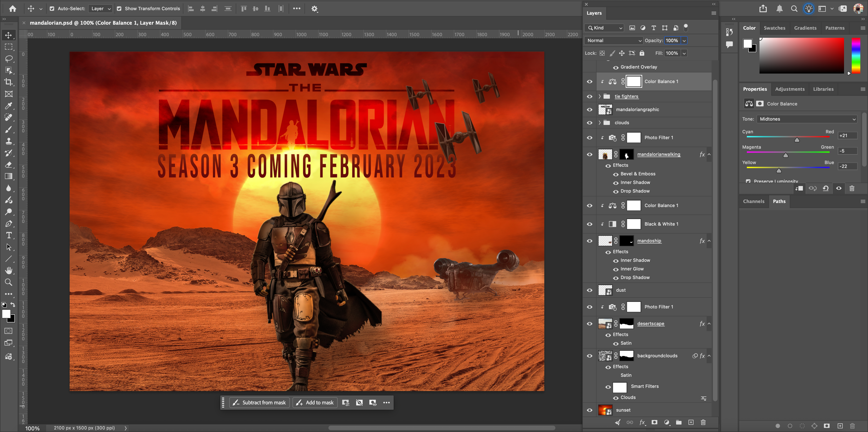
Task: Select the Gradient tool
Action: [x=9, y=176]
